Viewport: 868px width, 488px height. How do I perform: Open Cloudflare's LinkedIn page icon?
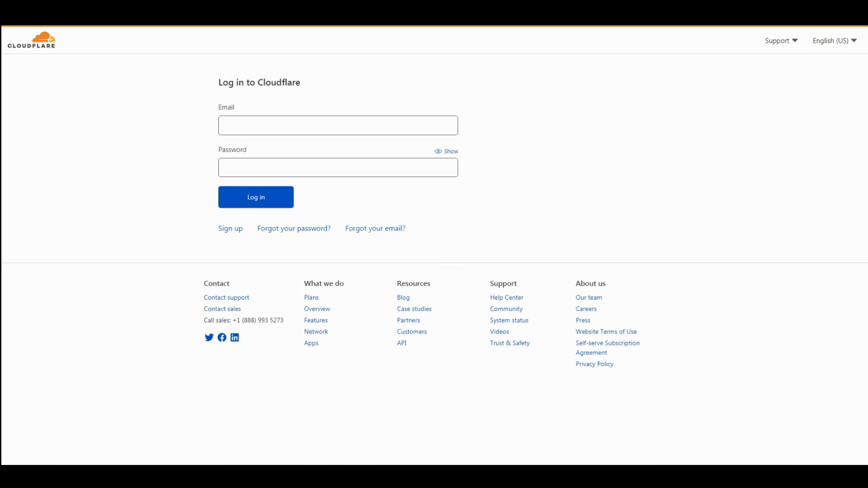click(235, 338)
